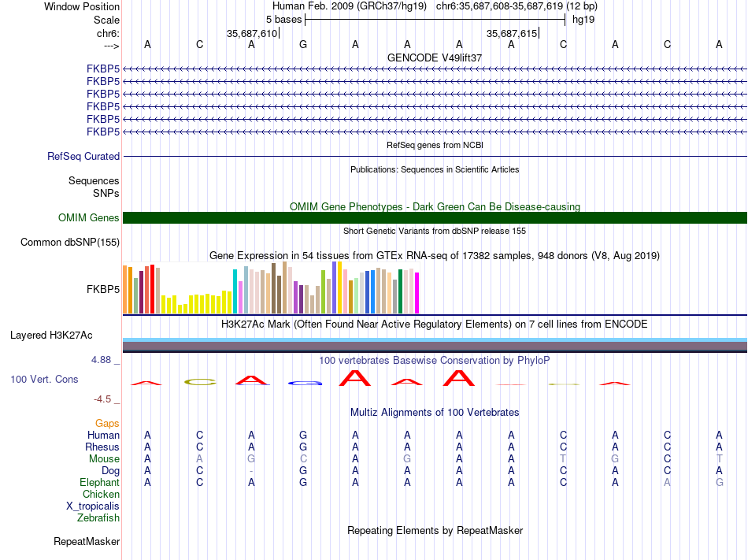Select the X_tropicalis species label
The image size is (748, 560).
coord(93,506)
